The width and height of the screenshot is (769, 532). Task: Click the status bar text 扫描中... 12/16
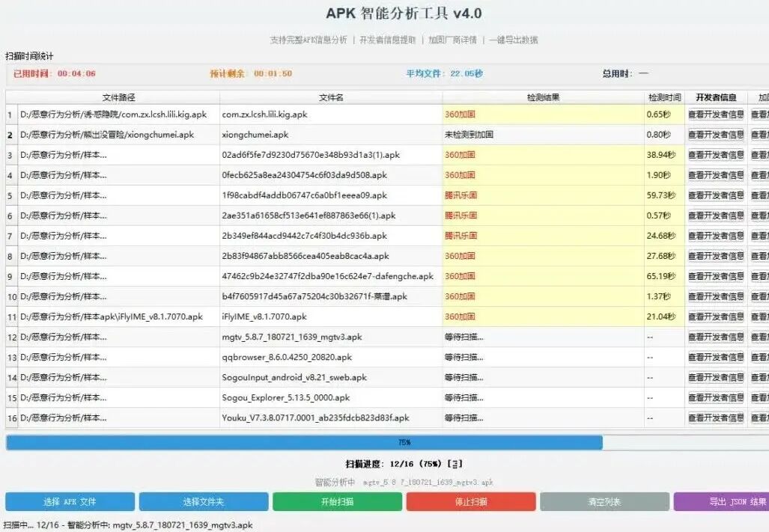click(x=128, y=525)
